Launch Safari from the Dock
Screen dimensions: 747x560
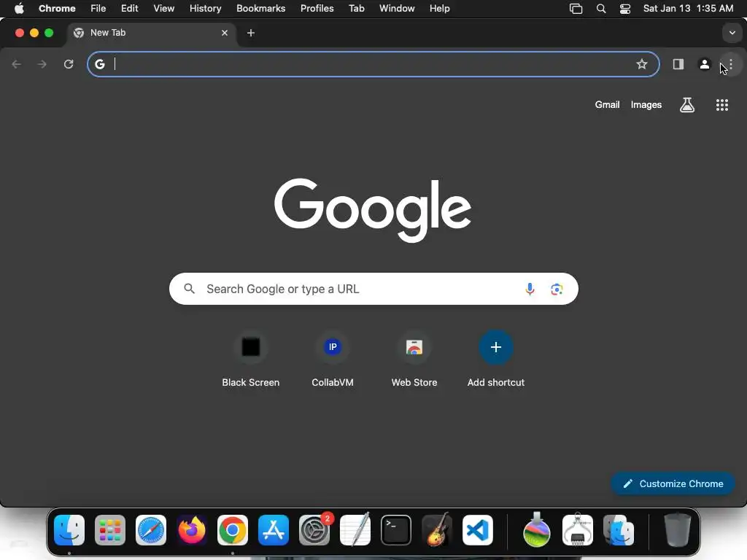[x=151, y=530]
